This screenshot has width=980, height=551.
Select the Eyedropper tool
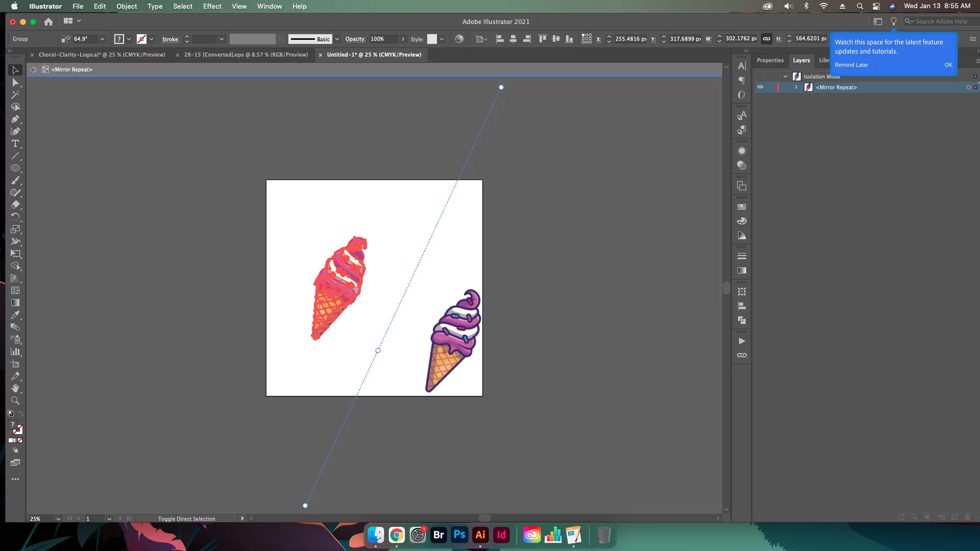15,315
